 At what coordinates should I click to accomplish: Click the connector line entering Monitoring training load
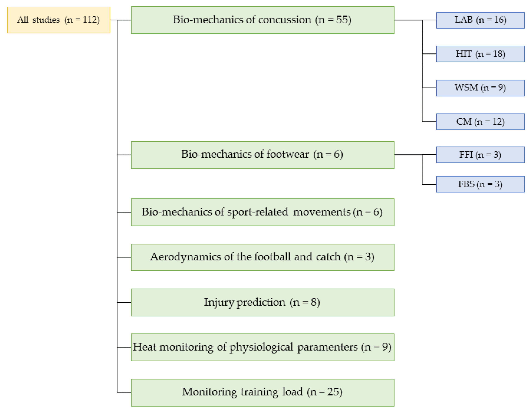(124, 392)
